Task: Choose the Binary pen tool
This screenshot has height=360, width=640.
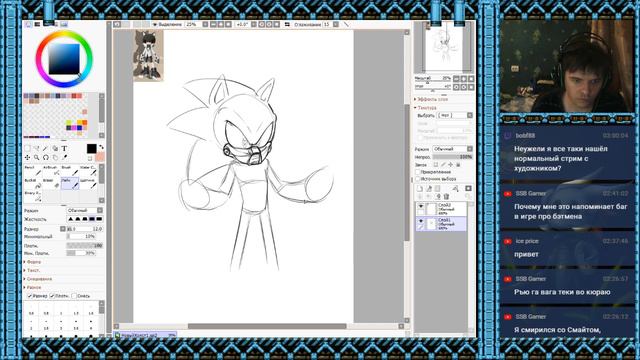Action: point(33,196)
